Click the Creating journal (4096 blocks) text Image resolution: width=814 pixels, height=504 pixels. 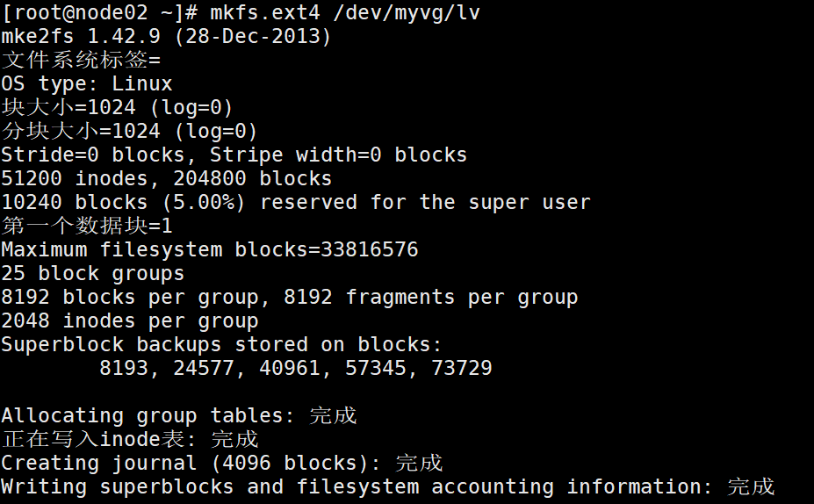[191, 464]
